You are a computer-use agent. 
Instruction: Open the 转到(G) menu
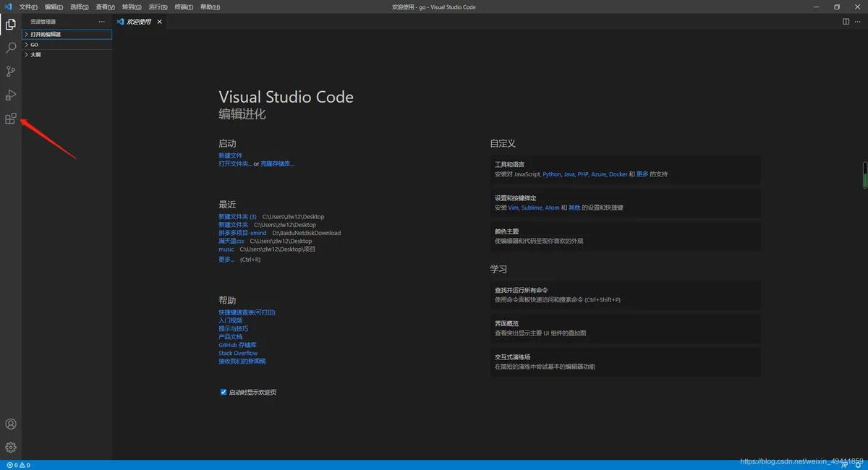tap(132, 7)
